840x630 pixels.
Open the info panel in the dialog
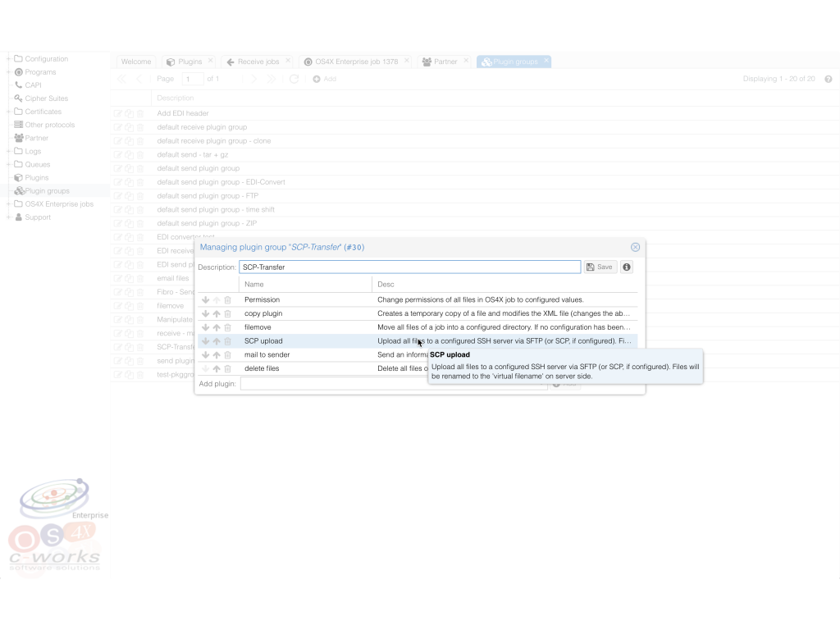click(x=626, y=267)
